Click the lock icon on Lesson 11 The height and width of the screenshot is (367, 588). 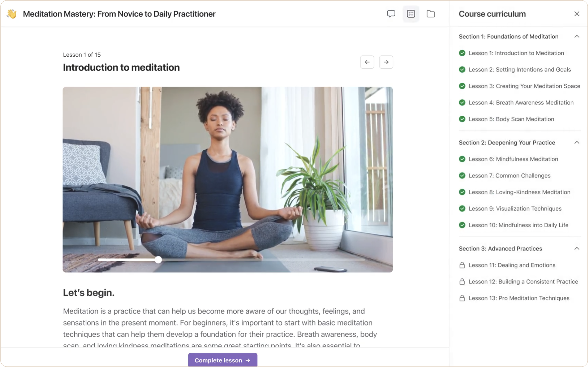[462, 265]
